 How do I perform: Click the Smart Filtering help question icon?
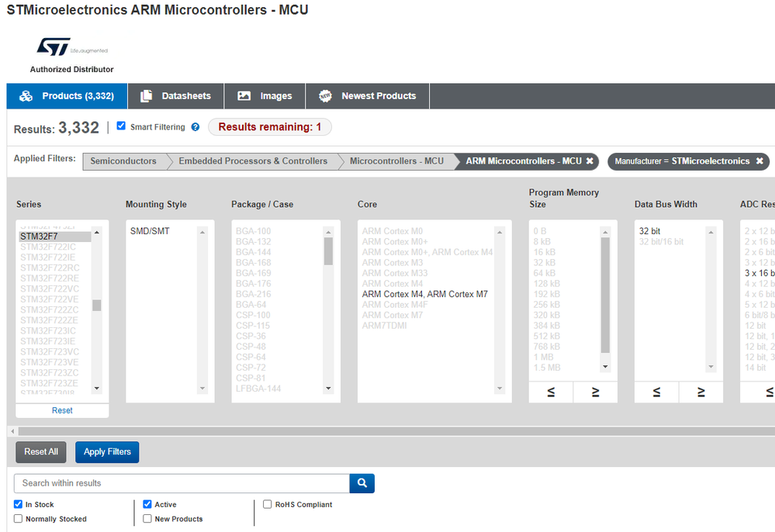[x=195, y=127]
